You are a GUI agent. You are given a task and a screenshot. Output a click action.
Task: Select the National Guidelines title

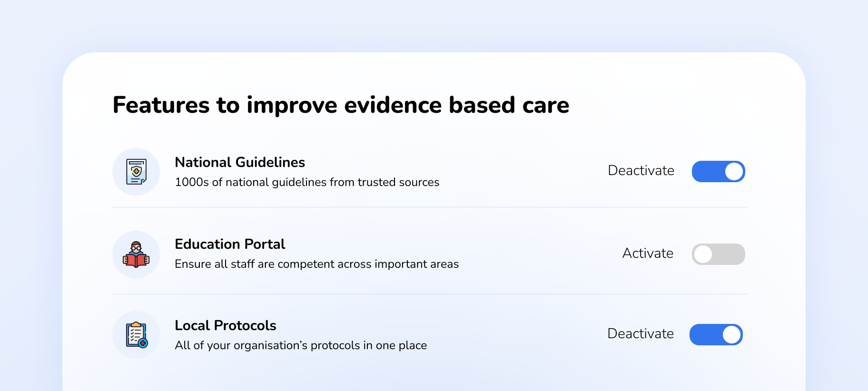(x=240, y=163)
